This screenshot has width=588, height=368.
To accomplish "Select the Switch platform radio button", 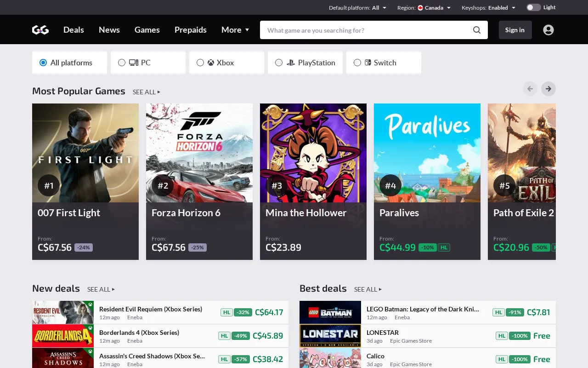I will [x=357, y=63].
